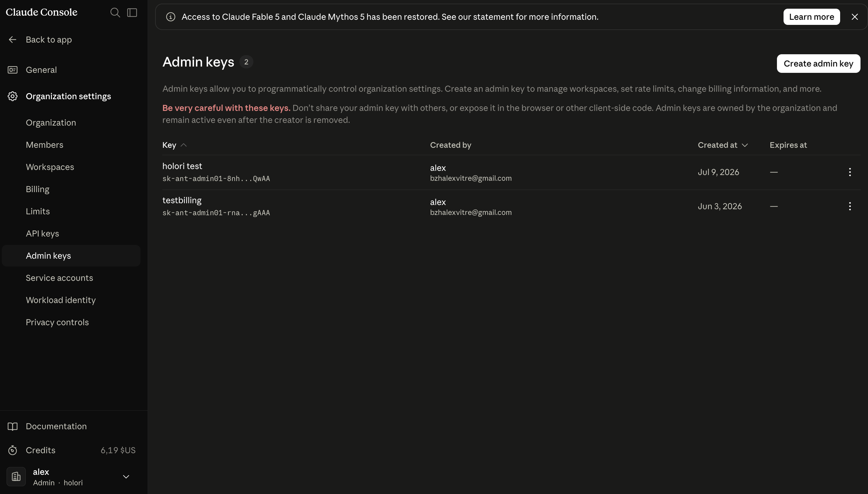Click the Credits timer icon

13,450
